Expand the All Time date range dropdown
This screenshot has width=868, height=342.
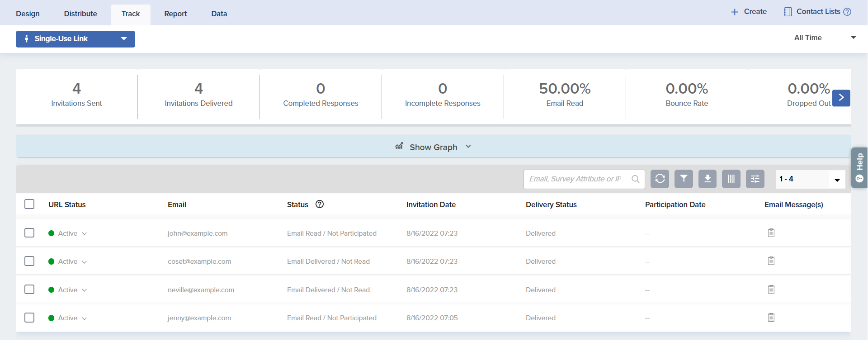[x=825, y=38]
